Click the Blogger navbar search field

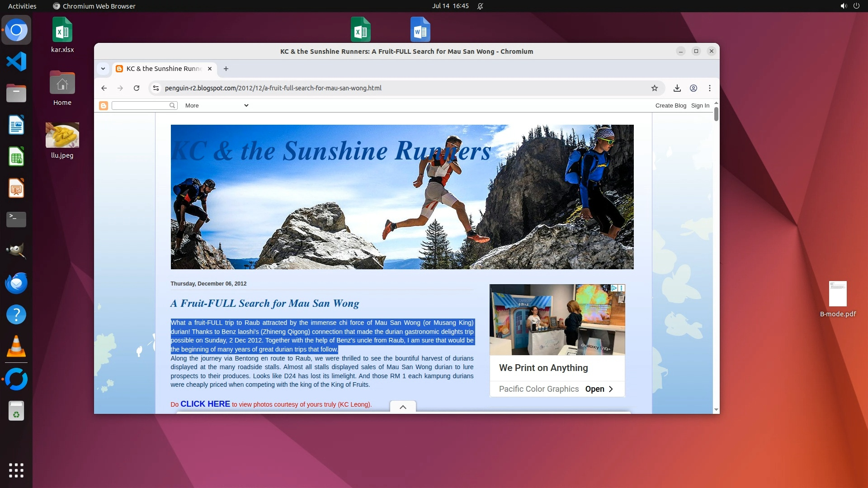tap(140, 105)
